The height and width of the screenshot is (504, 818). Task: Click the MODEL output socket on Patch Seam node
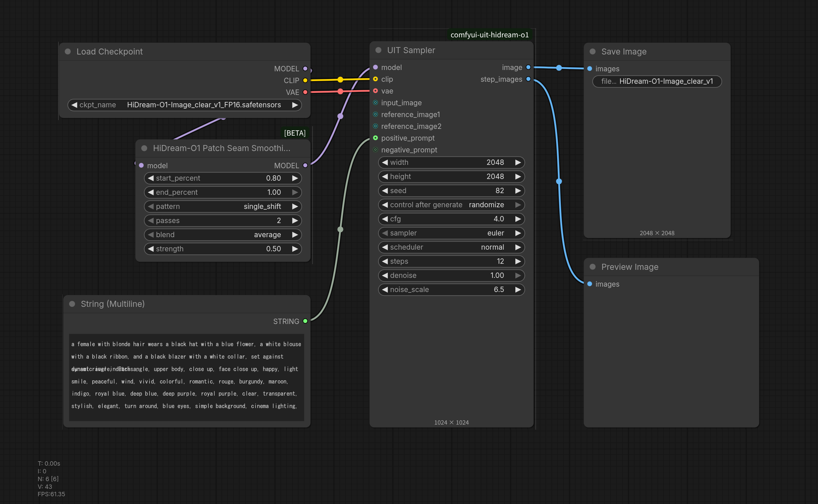tap(305, 166)
